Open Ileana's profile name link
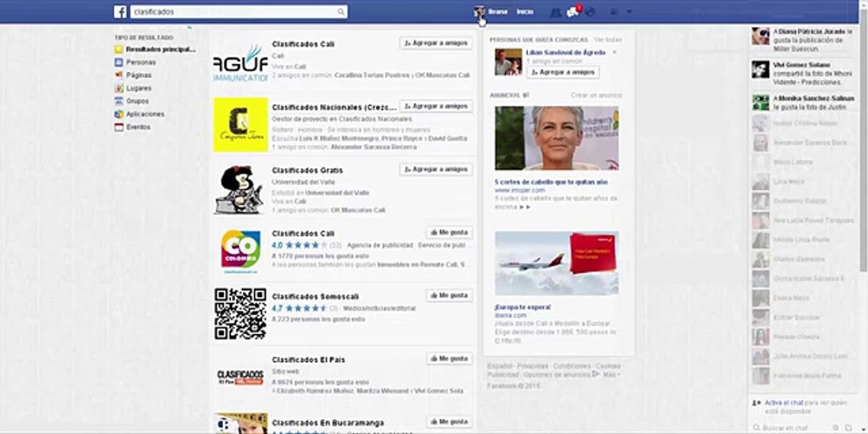The width and height of the screenshot is (868, 434). [x=498, y=11]
